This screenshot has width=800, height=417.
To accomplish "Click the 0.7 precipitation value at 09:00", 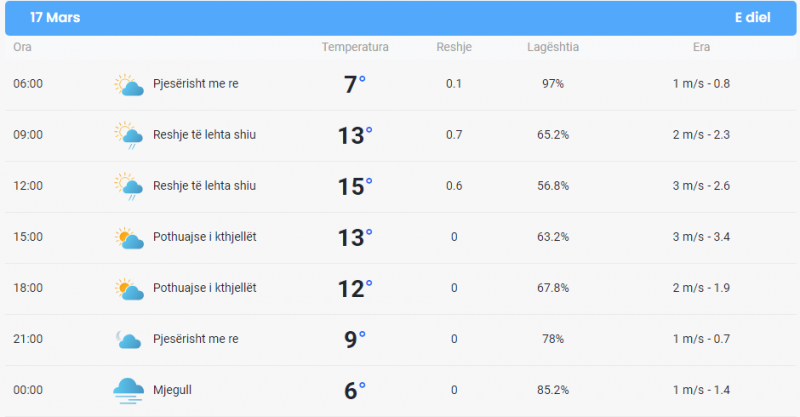I will tap(454, 135).
